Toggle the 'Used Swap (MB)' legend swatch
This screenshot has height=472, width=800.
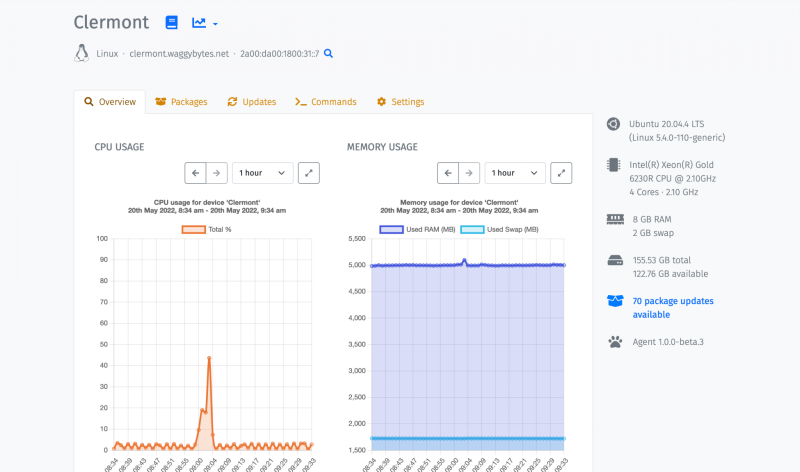pyautogui.click(x=472, y=230)
